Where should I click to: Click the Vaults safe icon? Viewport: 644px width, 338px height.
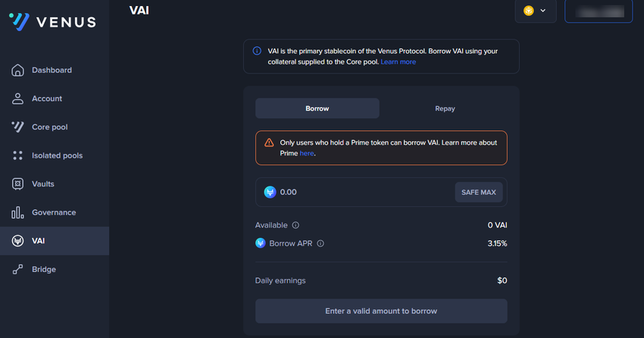(x=18, y=184)
